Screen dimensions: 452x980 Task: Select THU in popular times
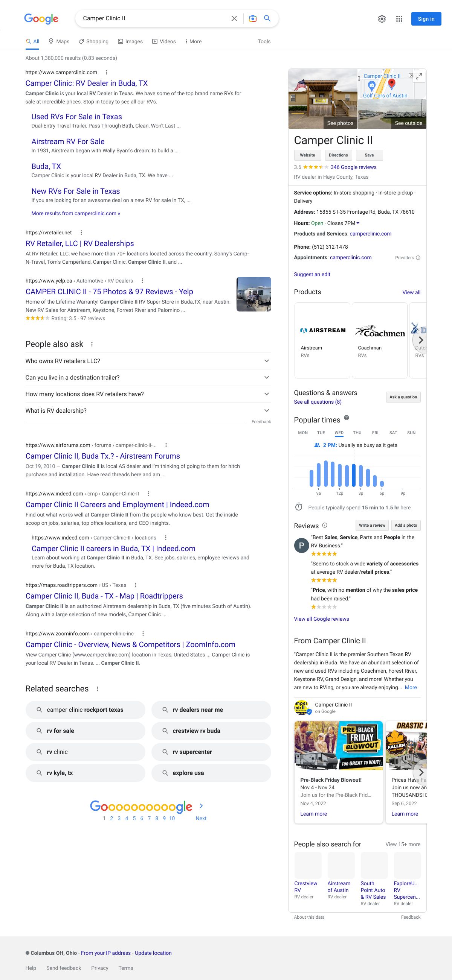[x=357, y=433]
